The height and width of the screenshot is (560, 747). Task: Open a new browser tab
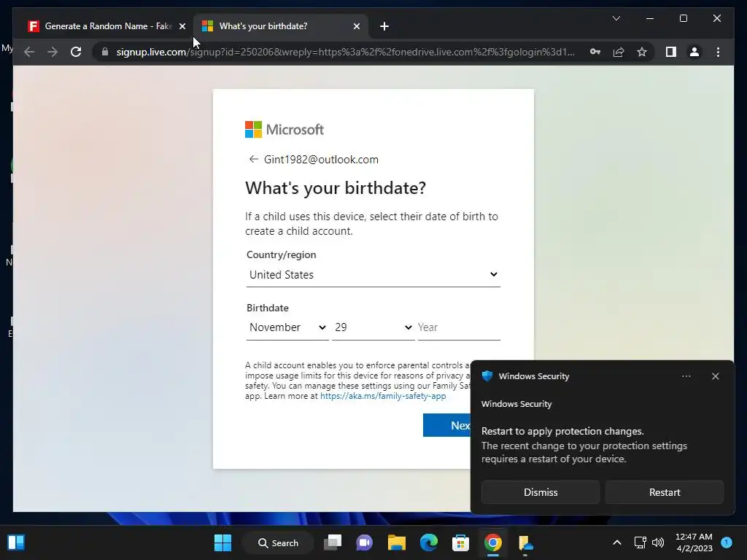(x=384, y=26)
